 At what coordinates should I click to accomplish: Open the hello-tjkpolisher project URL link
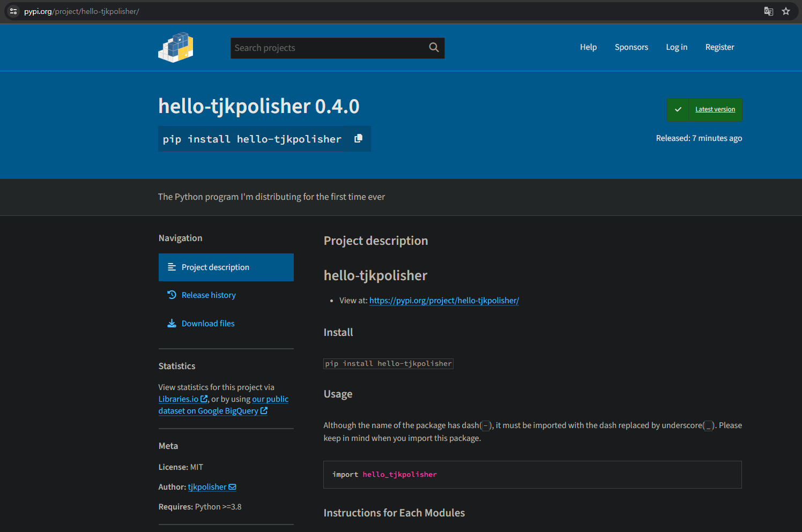pyautogui.click(x=444, y=301)
